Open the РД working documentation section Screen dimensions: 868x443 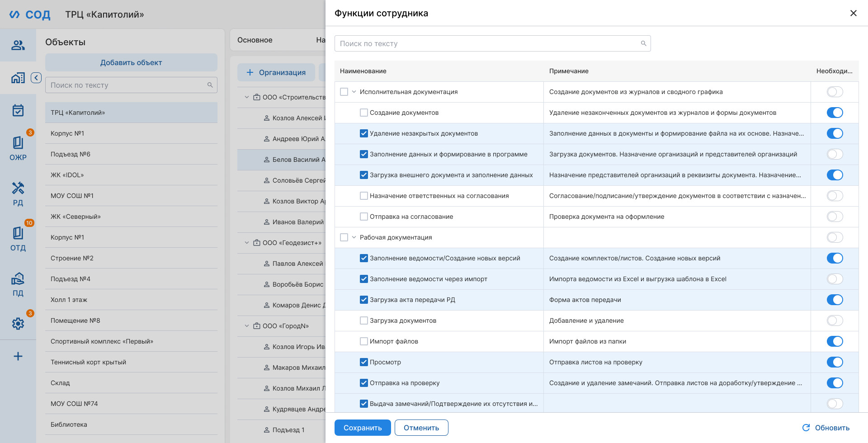click(18, 193)
